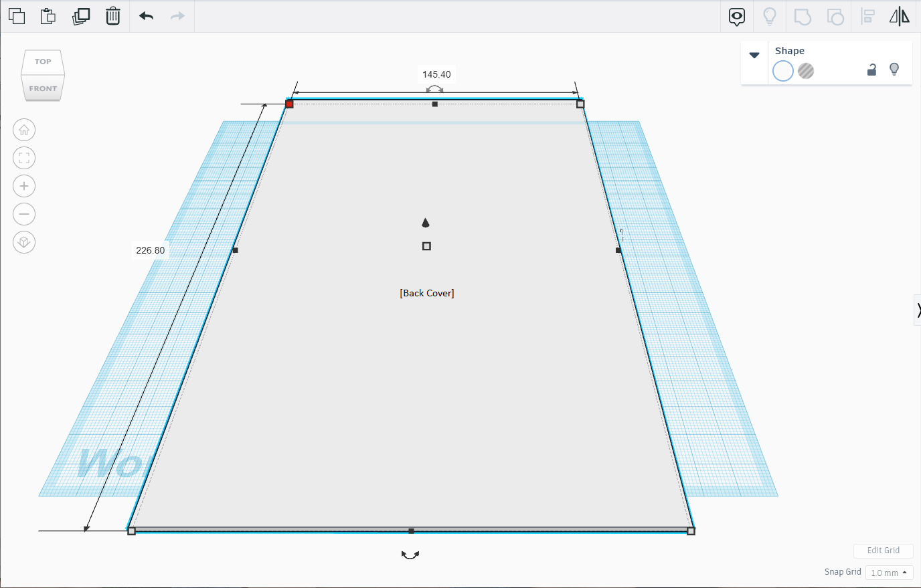Click the white center height handle
This screenshot has height=588, width=921.
[426, 246]
